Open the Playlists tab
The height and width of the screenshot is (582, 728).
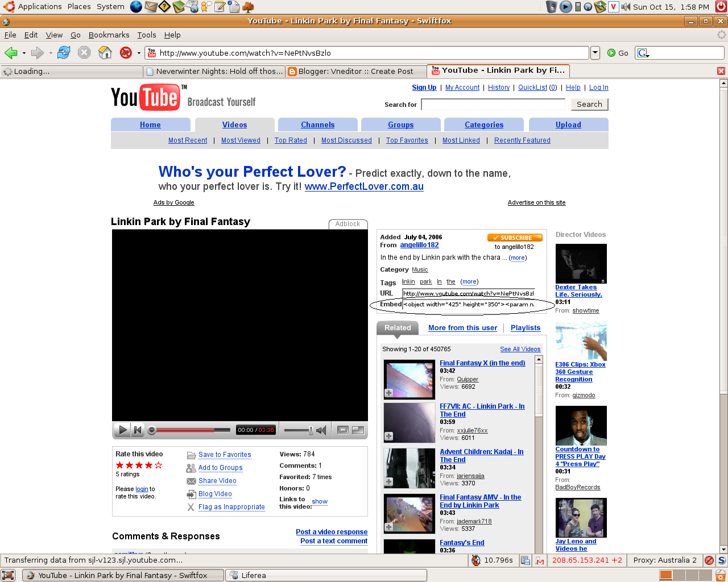click(526, 328)
